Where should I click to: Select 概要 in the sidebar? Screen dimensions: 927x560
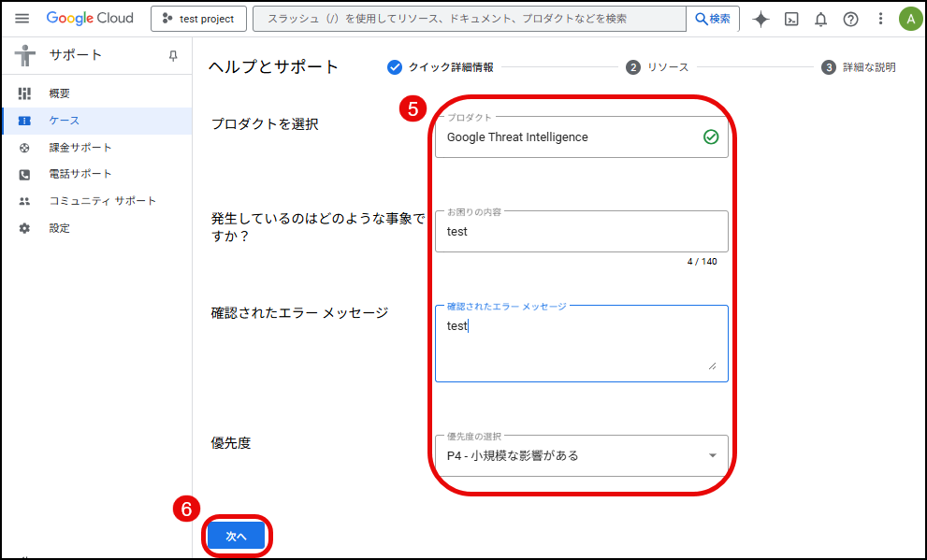coord(60,93)
